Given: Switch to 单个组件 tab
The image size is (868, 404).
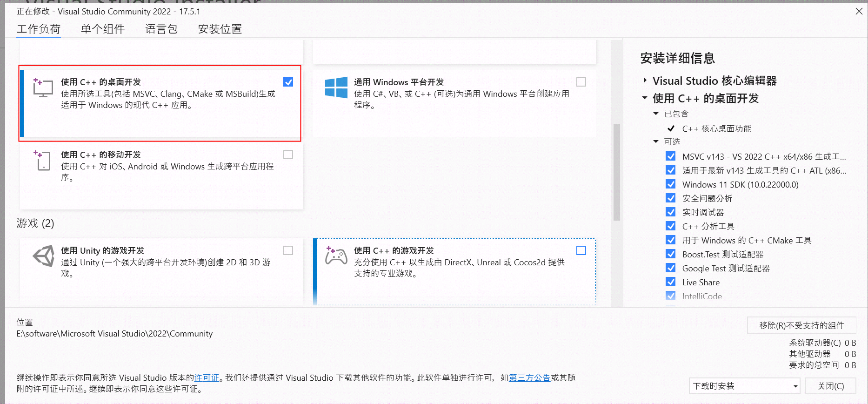Looking at the screenshot, I should click(x=103, y=29).
